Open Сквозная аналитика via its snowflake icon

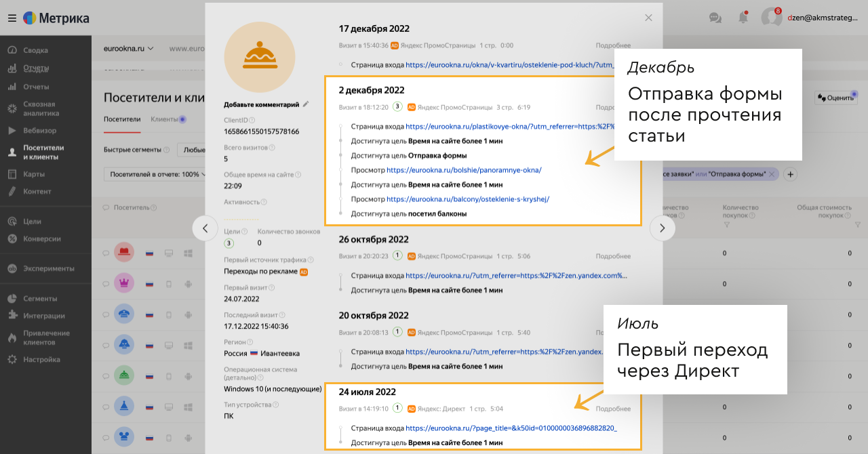pyautogui.click(x=12, y=108)
